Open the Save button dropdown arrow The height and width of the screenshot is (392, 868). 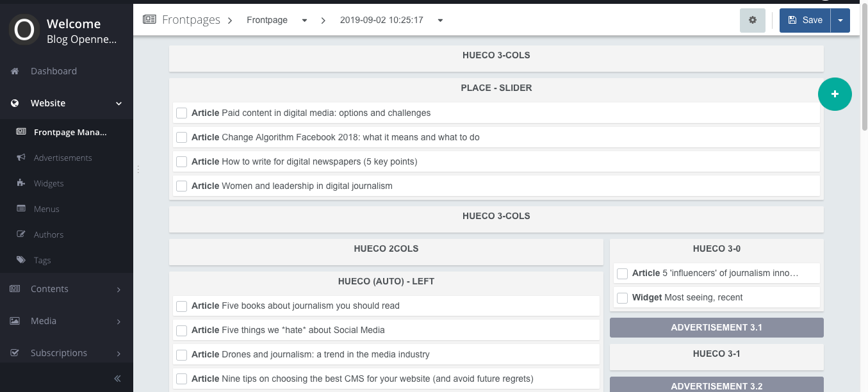[840, 20]
